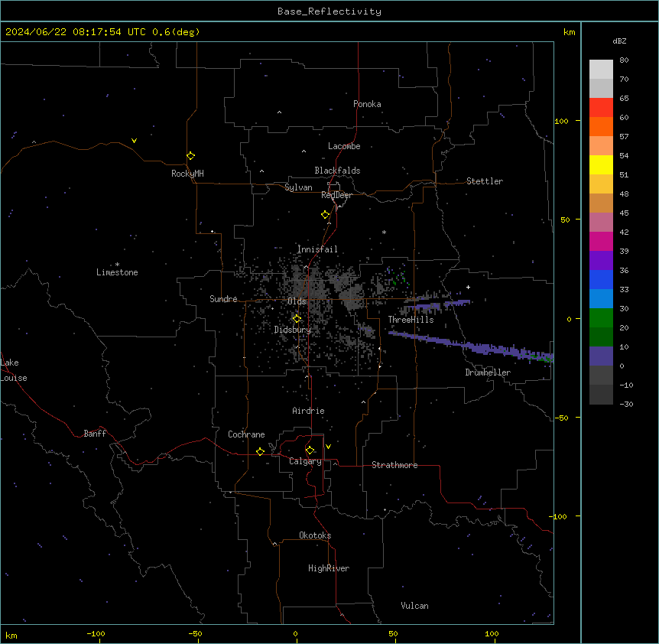
Task: Select the ThreeHills label
Action: 411,320
